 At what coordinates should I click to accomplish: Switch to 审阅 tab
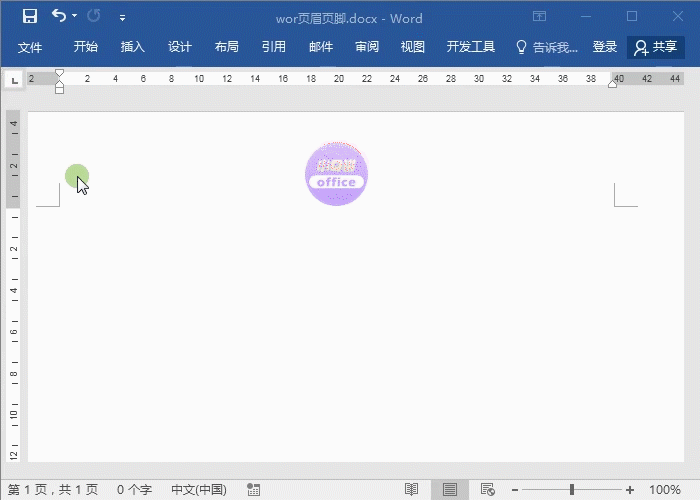tap(367, 47)
